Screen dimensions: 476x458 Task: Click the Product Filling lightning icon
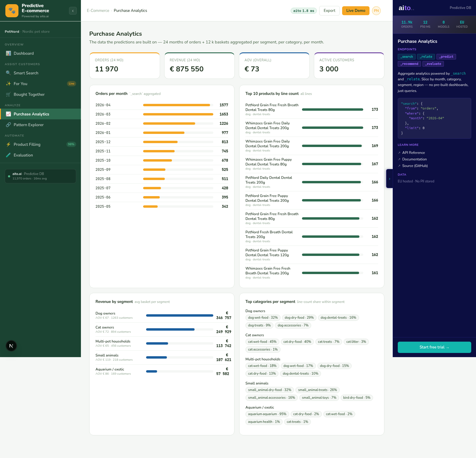point(8,144)
